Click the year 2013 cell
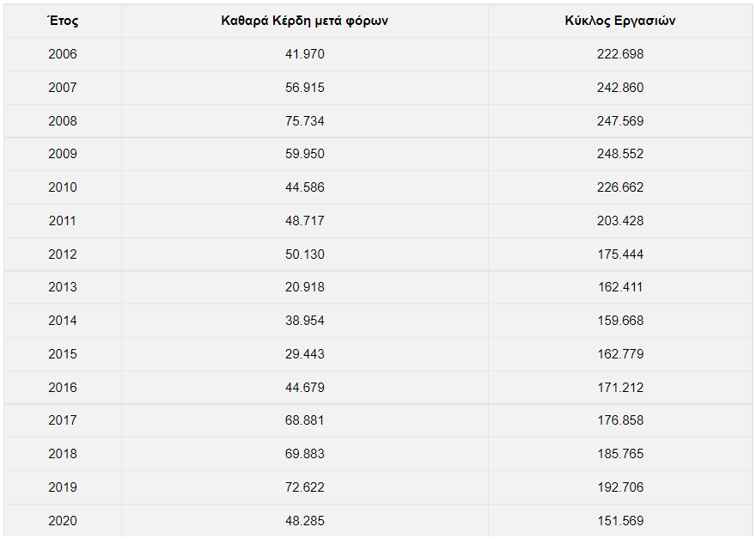 [63, 287]
